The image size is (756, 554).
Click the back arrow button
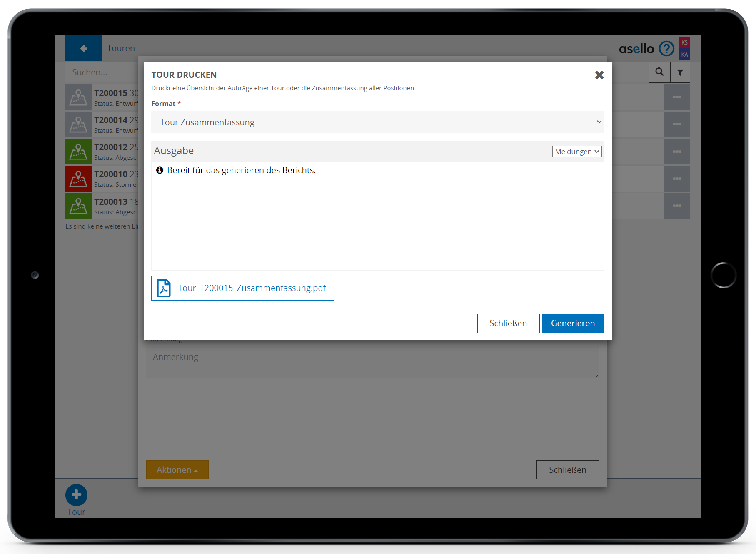click(84, 48)
